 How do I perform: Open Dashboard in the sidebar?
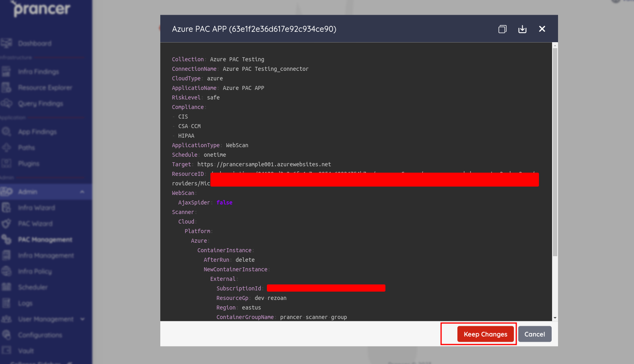click(35, 43)
